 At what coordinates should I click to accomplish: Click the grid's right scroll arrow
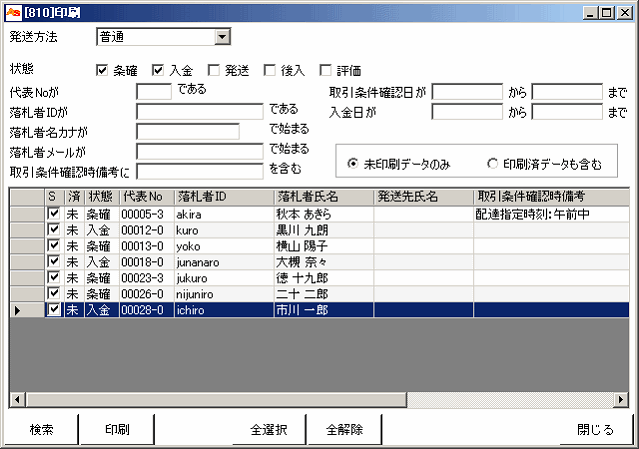coord(621,399)
